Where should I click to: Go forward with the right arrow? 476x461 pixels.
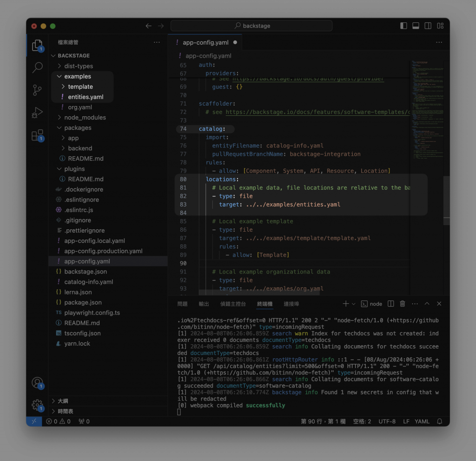tap(161, 26)
